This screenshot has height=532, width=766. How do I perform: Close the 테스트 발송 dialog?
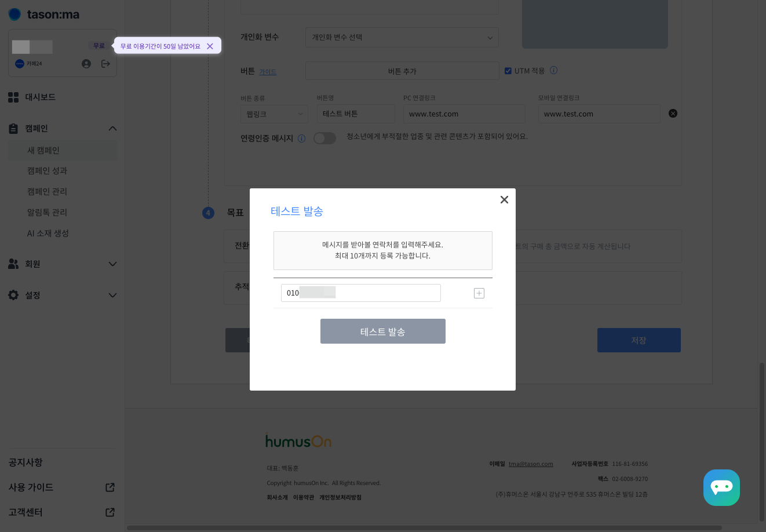click(x=504, y=199)
